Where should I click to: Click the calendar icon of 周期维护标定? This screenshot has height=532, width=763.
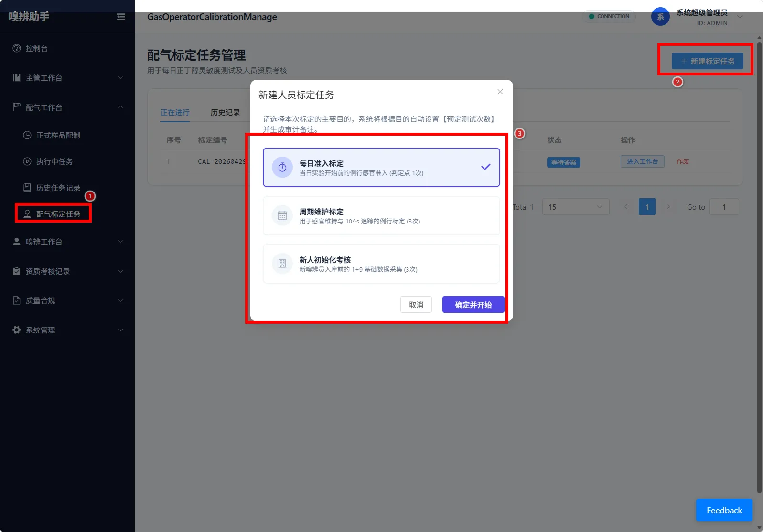coord(282,215)
